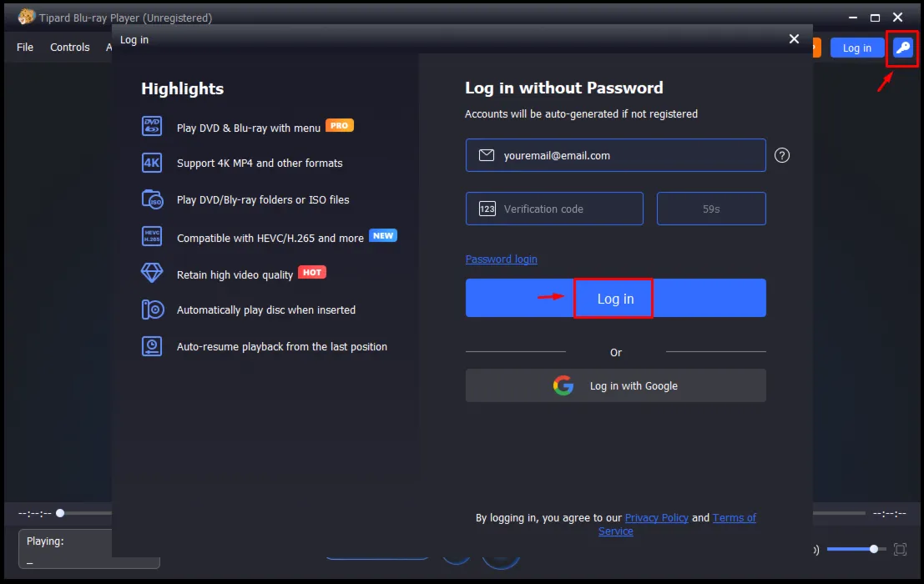This screenshot has width=924, height=584.
Task: Click the key register icon in toolbar
Action: [x=903, y=48]
